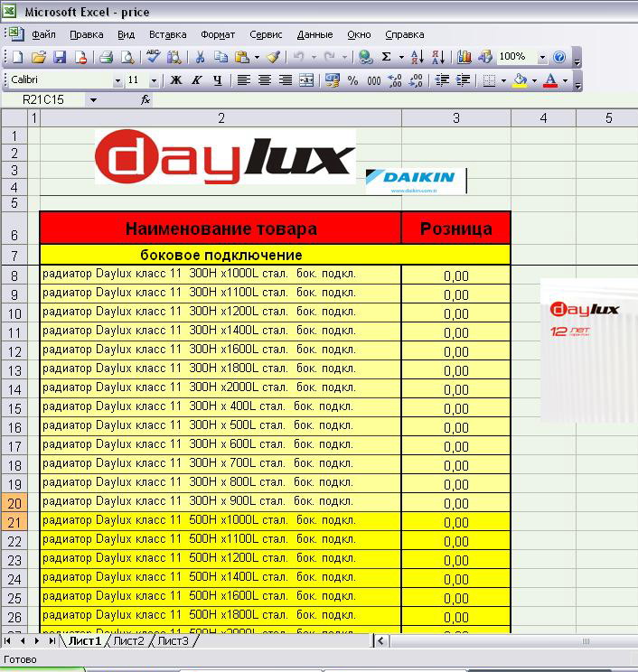The width and height of the screenshot is (638, 672).
Task: Click the Save icon in toolbar
Action: (x=60, y=57)
